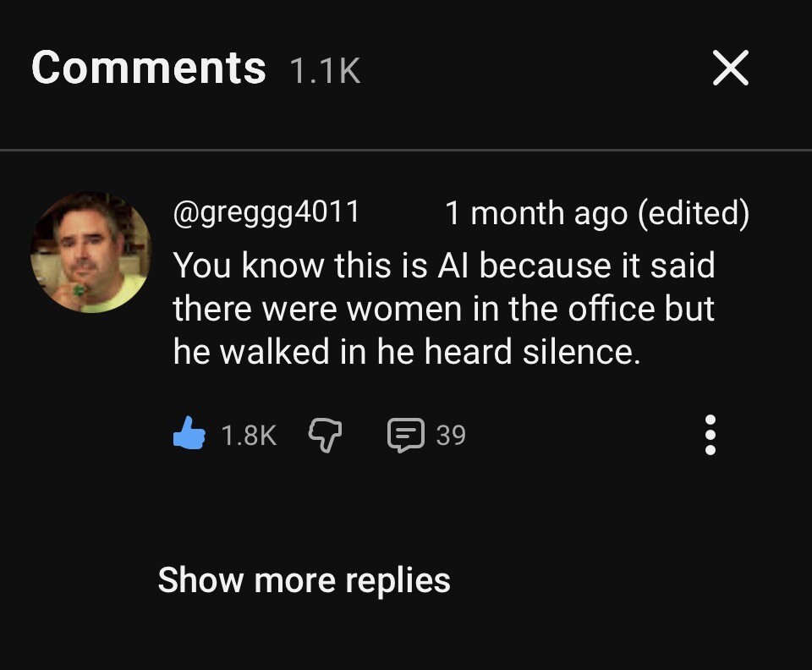Like the comment by @greggg4011

point(189,435)
